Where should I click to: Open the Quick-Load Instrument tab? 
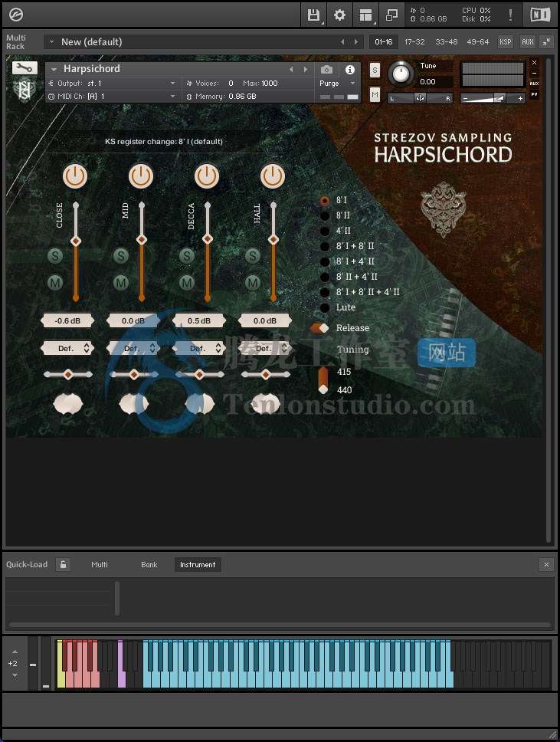point(198,564)
